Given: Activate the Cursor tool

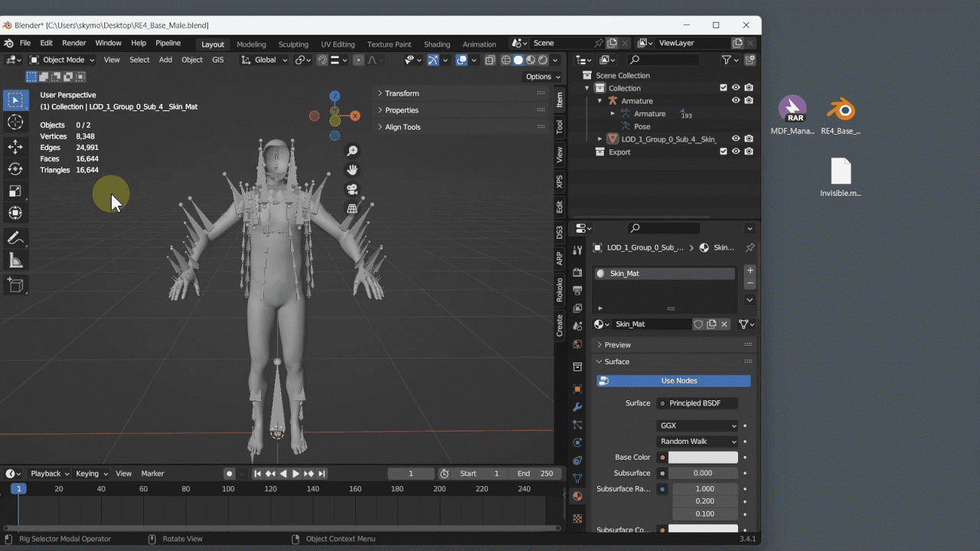Looking at the screenshot, I should point(15,122).
